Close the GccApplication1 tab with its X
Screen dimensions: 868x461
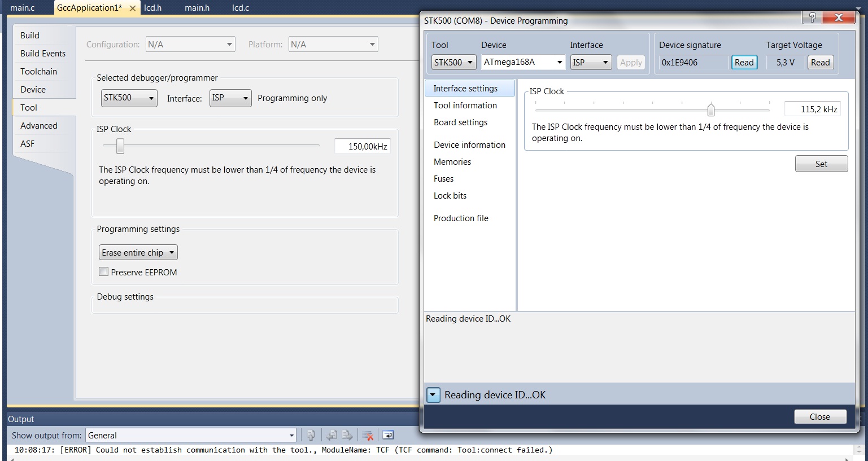pyautogui.click(x=133, y=8)
